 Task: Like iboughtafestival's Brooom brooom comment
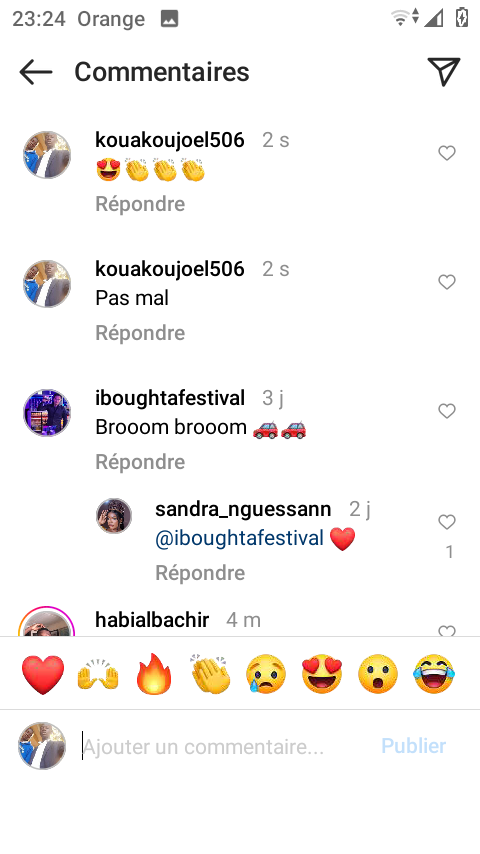(x=447, y=411)
